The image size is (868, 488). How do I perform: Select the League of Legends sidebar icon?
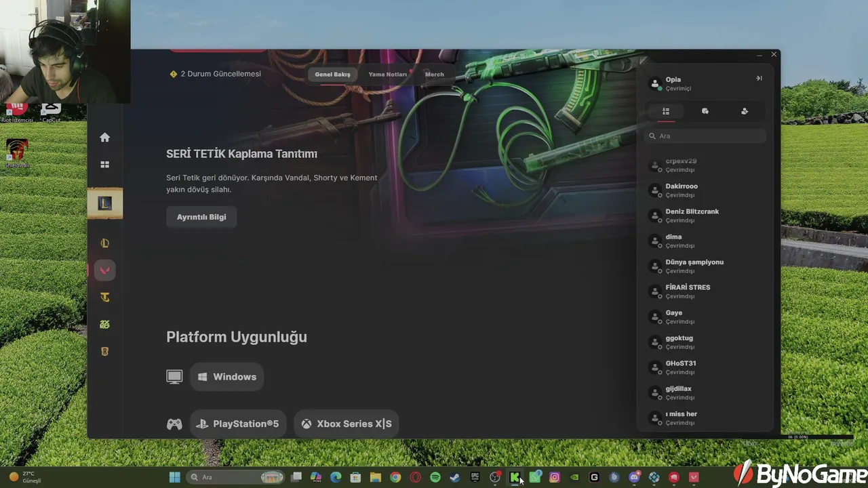[104, 243]
